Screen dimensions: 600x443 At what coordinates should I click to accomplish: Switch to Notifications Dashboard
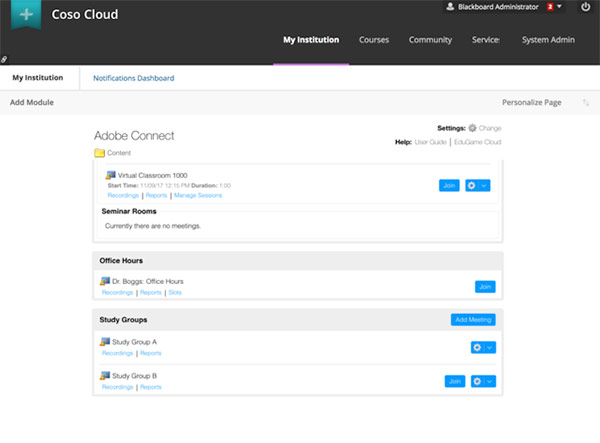click(134, 78)
